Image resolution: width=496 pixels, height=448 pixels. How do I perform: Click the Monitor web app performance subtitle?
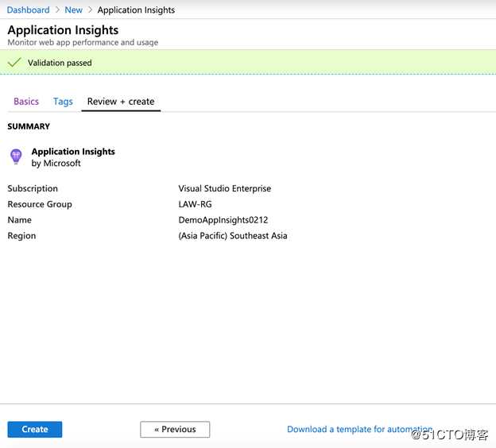coord(83,42)
